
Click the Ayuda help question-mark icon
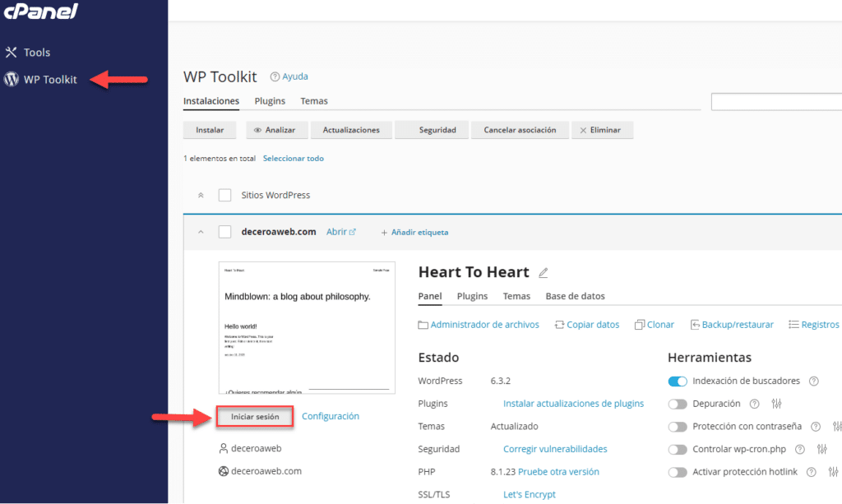click(x=275, y=76)
